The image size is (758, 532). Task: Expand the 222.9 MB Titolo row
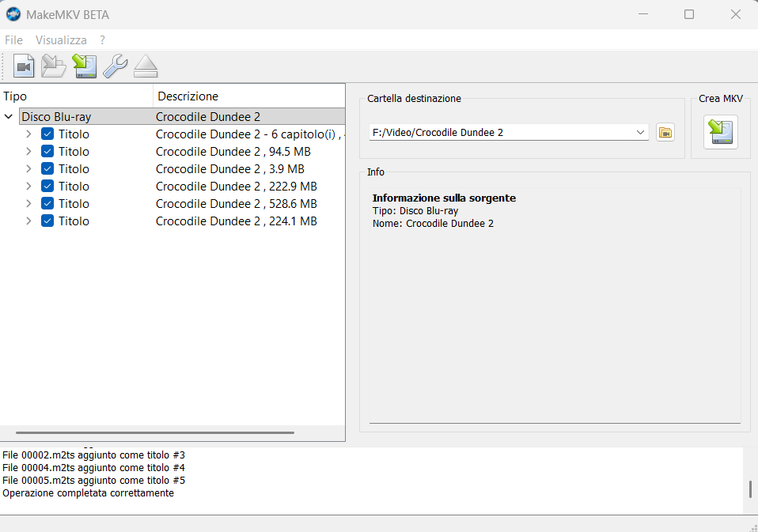click(x=28, y=187)
